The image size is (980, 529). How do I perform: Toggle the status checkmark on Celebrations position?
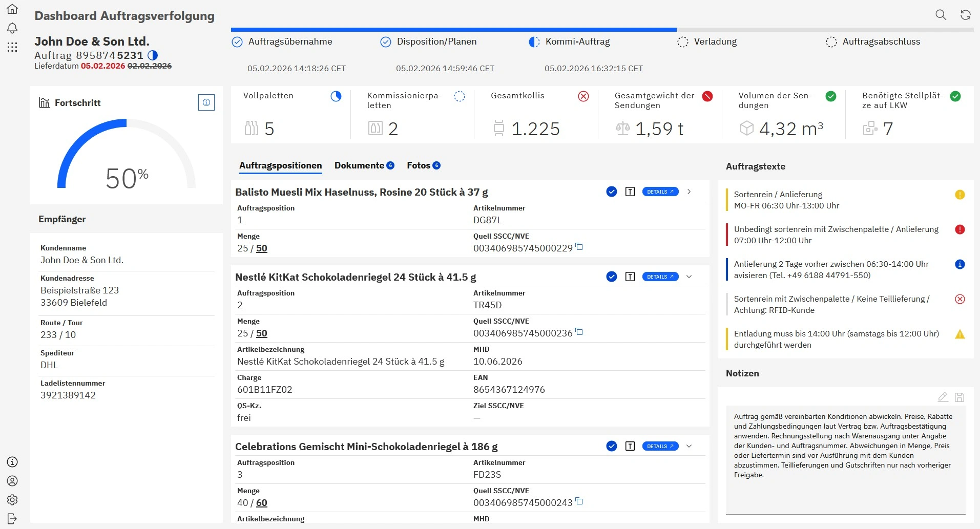tap(611, 446)
